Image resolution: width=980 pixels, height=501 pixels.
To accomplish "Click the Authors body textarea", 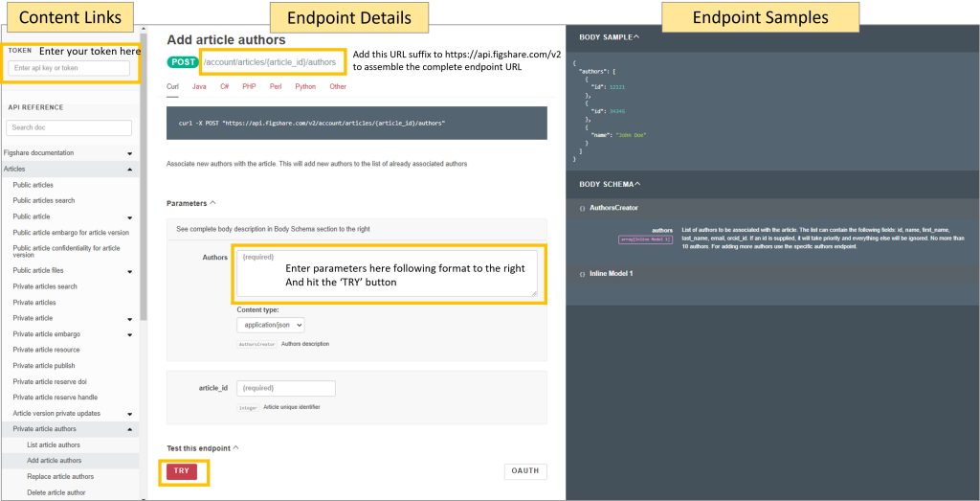I will [x=387, y=273].
